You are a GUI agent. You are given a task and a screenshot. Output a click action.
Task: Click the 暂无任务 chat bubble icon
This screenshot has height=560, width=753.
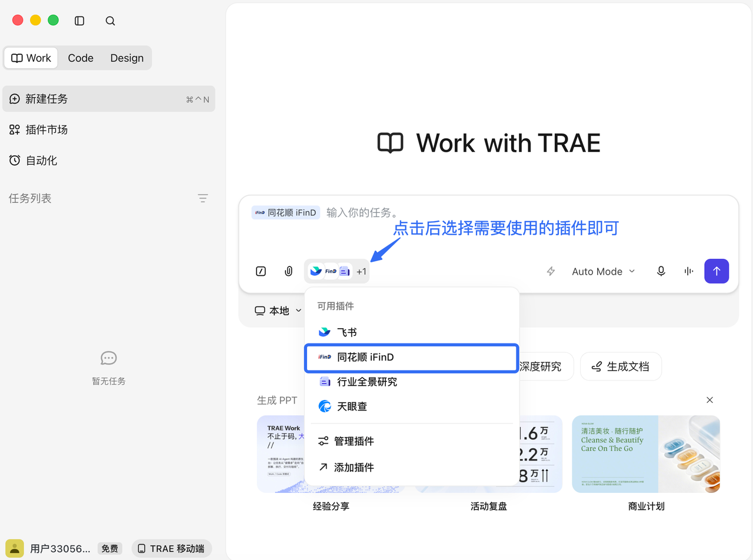pyautogui.click(x=109, y=358)
